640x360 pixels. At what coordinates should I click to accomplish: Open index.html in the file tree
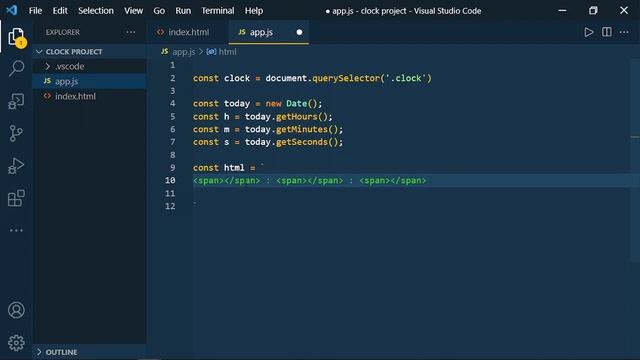[x=89, y=96]
